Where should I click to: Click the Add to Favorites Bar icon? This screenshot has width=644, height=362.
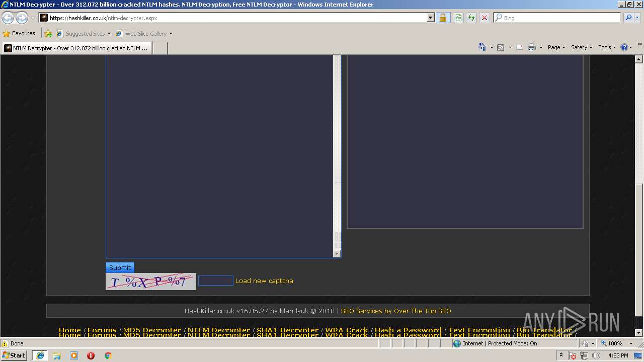(x=48, y=34)
